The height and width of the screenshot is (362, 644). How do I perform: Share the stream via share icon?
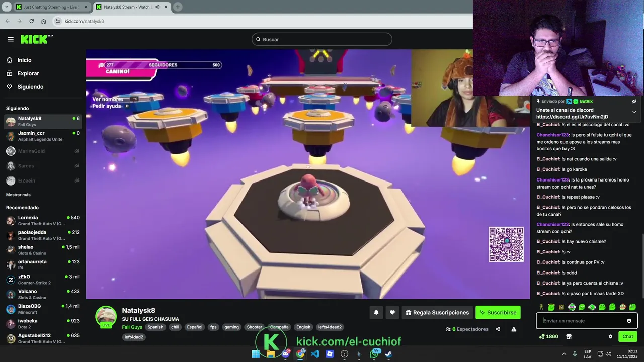pyautogui.click(x=498, y=329)
